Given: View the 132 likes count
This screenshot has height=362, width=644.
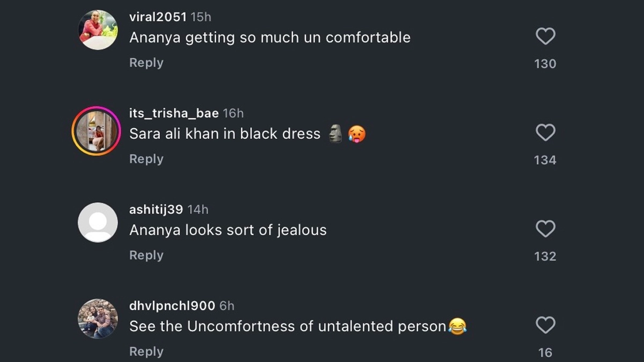Looking at the screenshot, I should (x=545, y=256).
